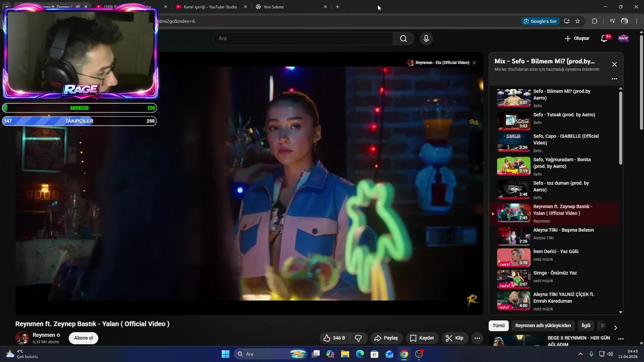Like the video with 346 B

pos(335,338)
